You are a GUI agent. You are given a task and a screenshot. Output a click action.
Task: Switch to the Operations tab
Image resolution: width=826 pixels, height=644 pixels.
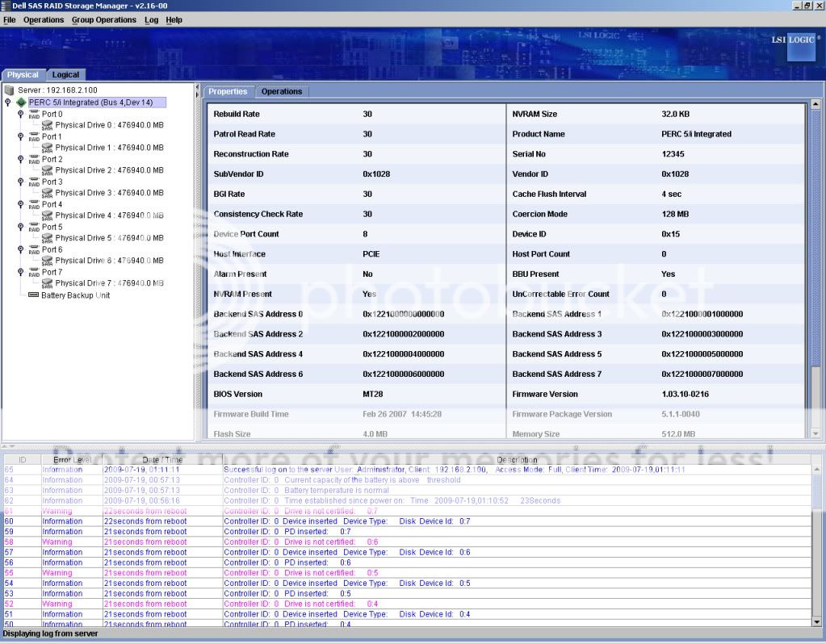281,91
